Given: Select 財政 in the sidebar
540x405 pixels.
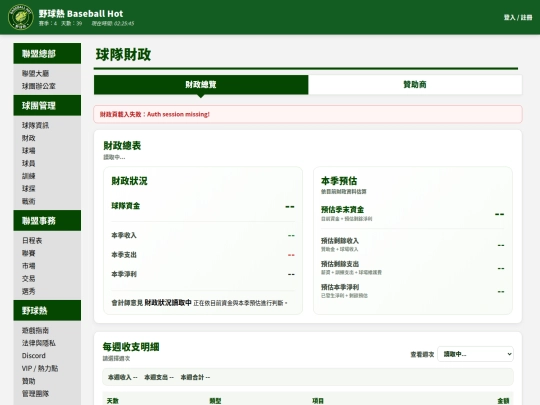Looking at the screenshot, I should pos(29,138).
